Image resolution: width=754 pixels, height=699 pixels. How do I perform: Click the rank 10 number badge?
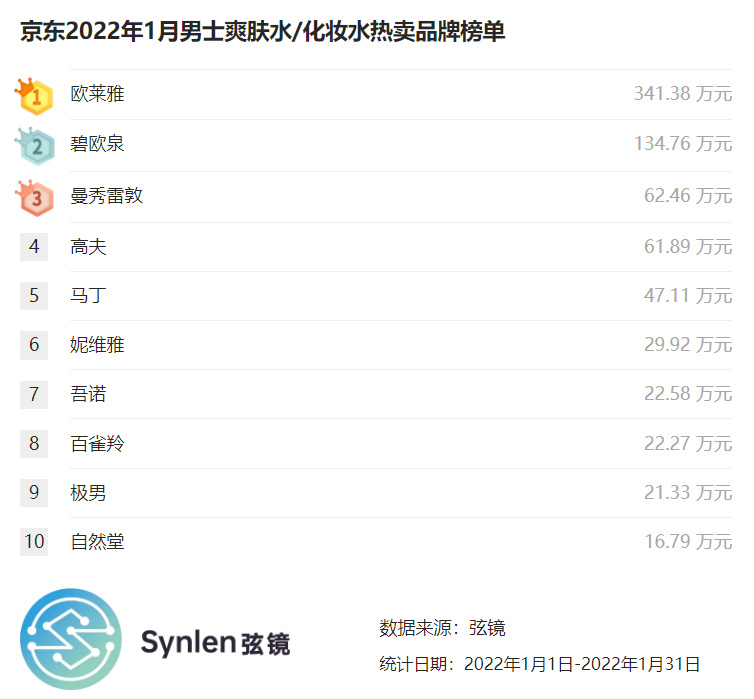[34, 542]
